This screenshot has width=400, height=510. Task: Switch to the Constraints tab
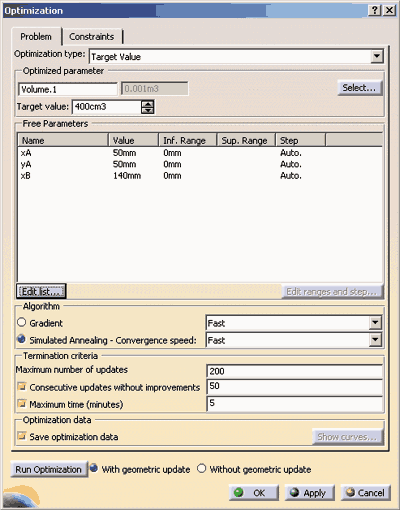pos(92,37)
